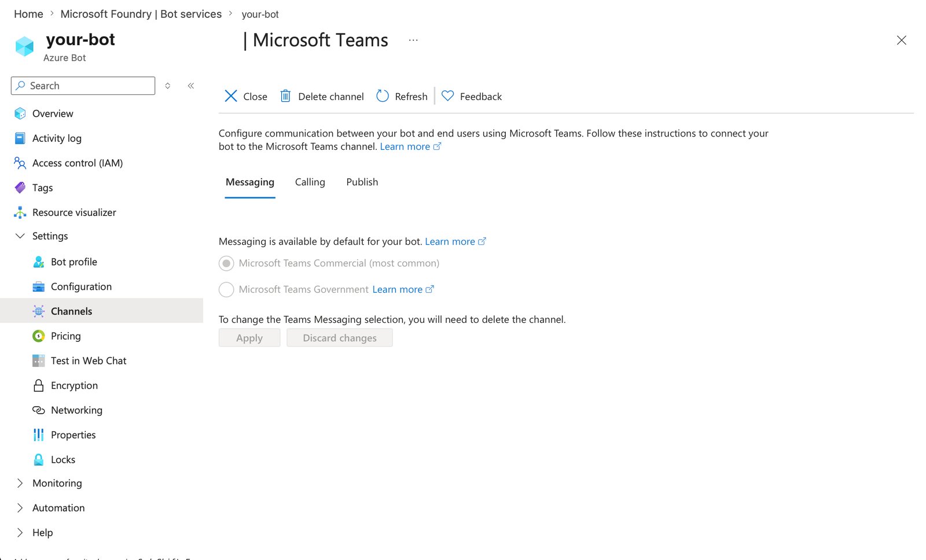Open the Networking settings page
This screenshot has width=926, height=560.
pyautogui.click(x=76, y=410)
